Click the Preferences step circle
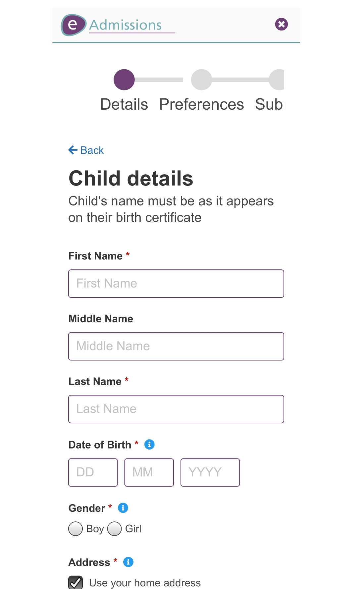This screenshot has width=364, height=589. coord(201,80)
